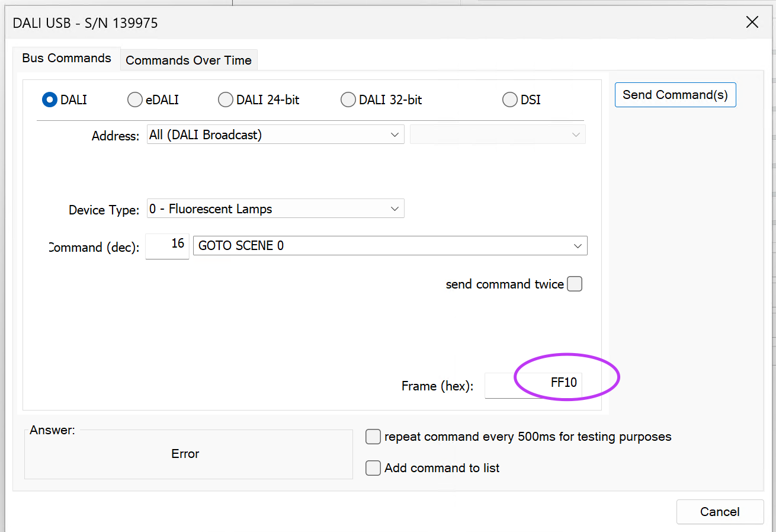Check the Add command to list box
Screen dimensions: 776x532
pos(373,468)
